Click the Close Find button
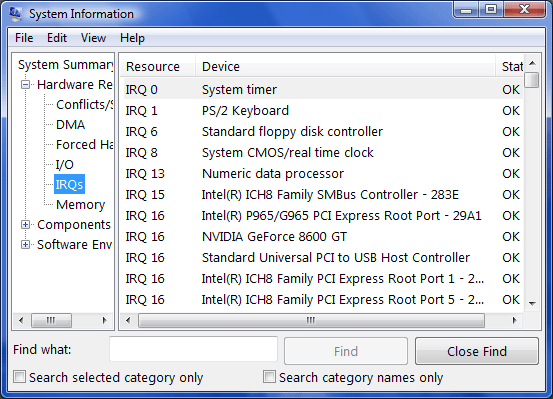 click(x=477, y=351)
